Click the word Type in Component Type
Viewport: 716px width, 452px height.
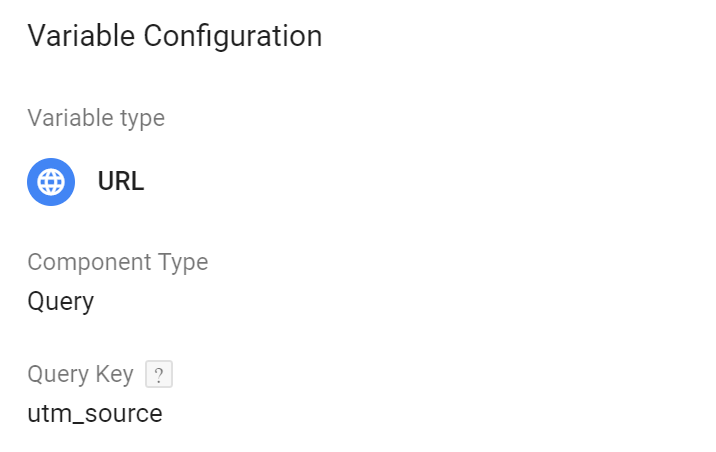[x=183, y=263]
